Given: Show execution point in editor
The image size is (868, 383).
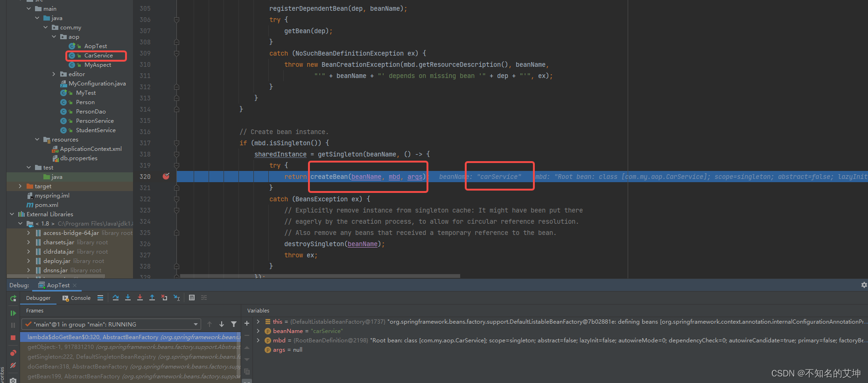Looking at the screenshot, I should [x=100, y=298].
